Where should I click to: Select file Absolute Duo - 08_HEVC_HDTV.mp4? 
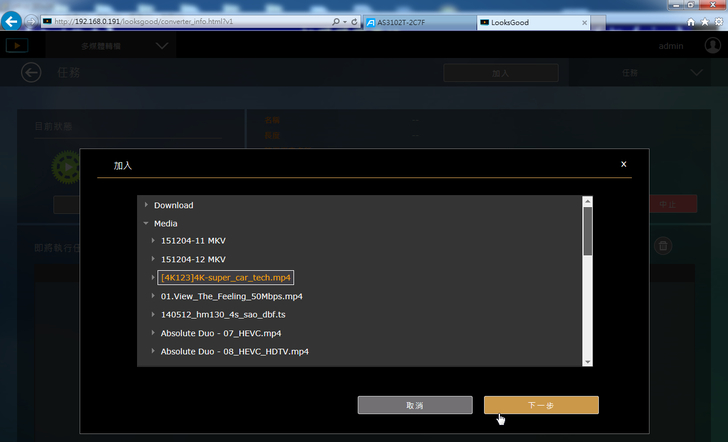pos(234,351)
